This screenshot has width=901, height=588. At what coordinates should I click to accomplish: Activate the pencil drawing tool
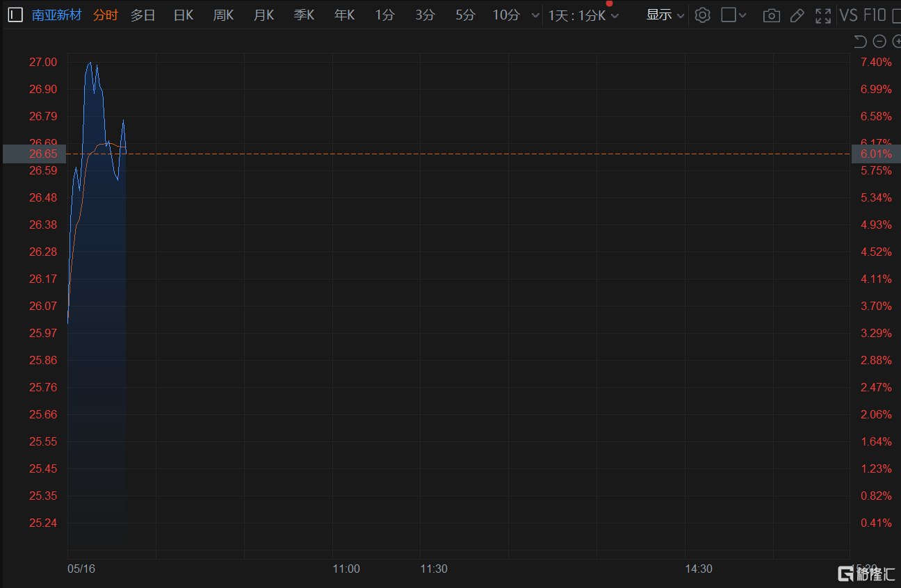(x=797, y=15)
